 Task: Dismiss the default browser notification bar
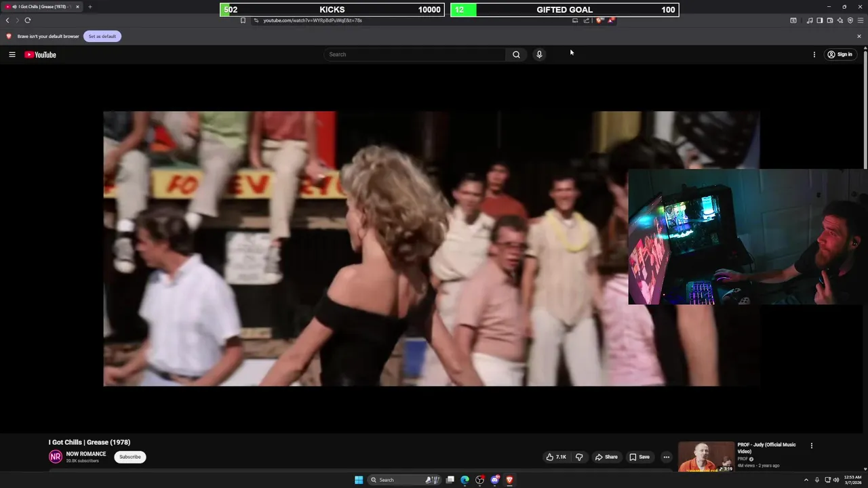(x=859, y=36)
